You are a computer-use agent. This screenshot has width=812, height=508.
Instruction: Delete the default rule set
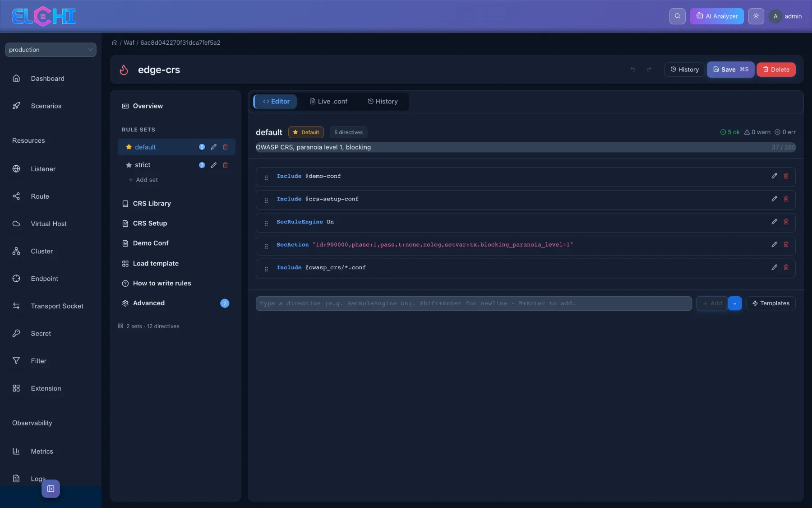point(226,147)
